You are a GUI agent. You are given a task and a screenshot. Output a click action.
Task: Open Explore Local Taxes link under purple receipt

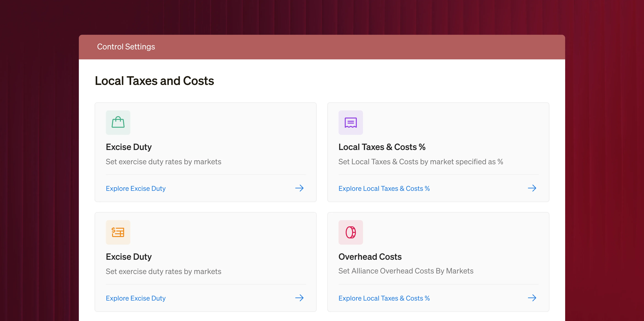pyautogui.click(x=384, y=188)
